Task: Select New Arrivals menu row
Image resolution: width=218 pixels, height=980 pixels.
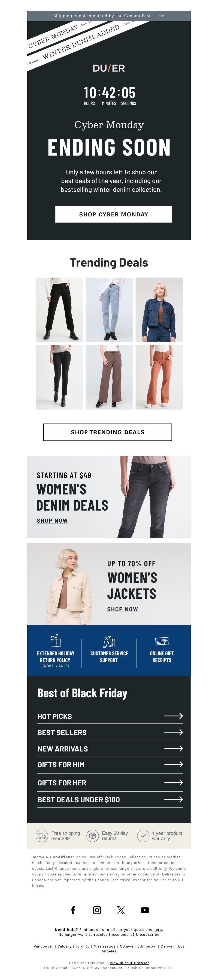Action: [x=110, y=748]
